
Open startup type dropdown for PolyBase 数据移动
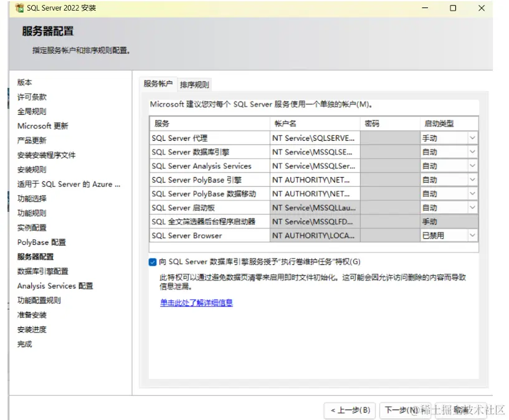472,194
